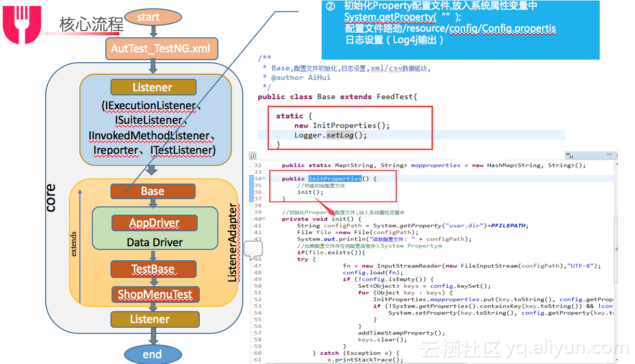Click Logger.setLog(); statement

[x=330, y=135]
